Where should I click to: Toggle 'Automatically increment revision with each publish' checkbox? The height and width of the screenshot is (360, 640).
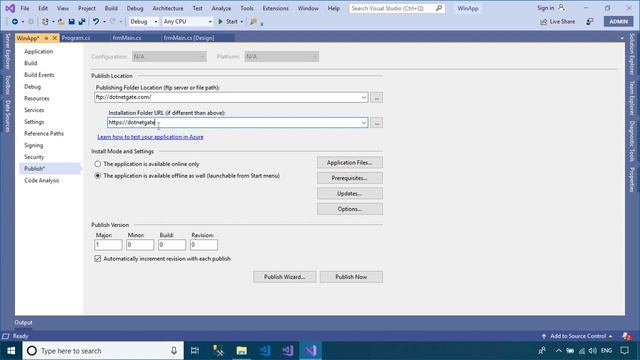(x=98, y=258)
